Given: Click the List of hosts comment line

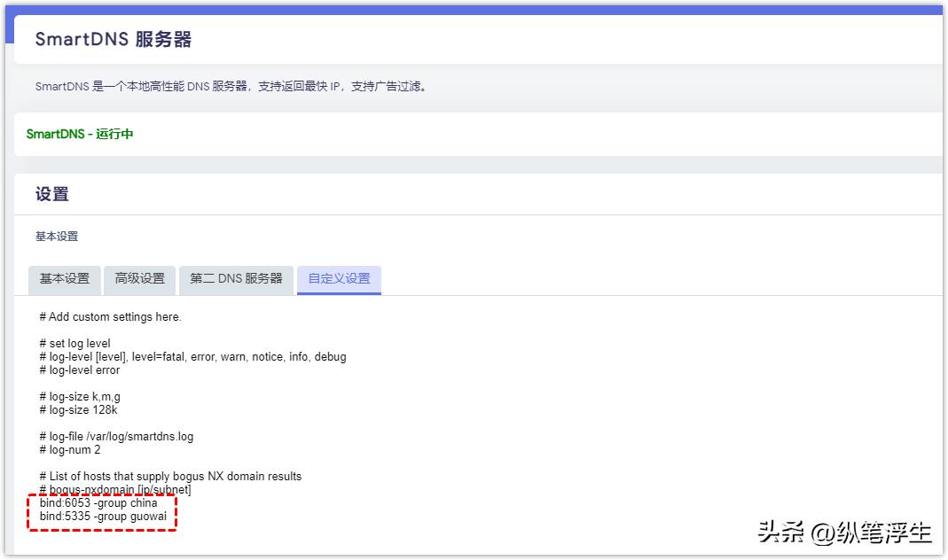Looking at the screenshot, I should [x=169, y=475].
